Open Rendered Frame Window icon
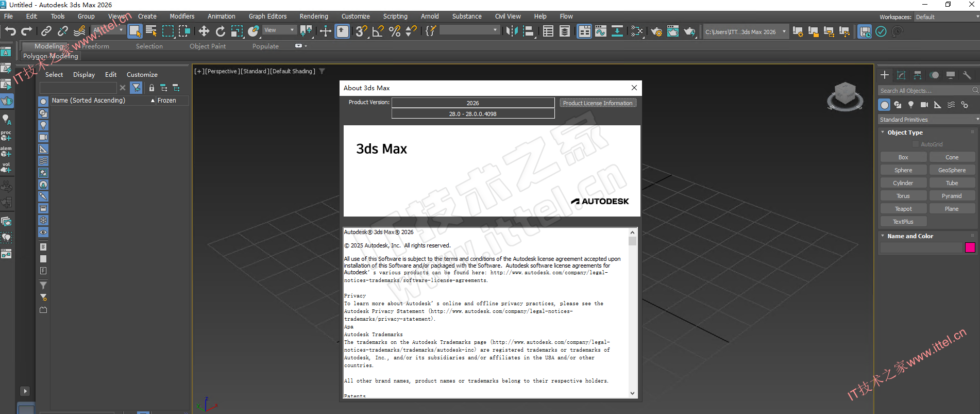This screenshot has height=414, width=980. (673, 31)
